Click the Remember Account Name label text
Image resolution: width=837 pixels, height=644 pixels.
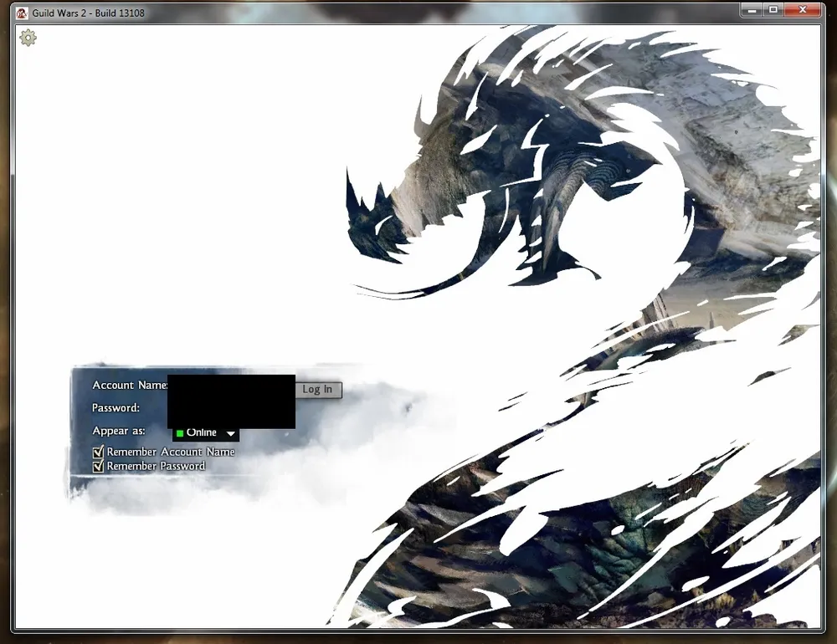click(171, 452)
